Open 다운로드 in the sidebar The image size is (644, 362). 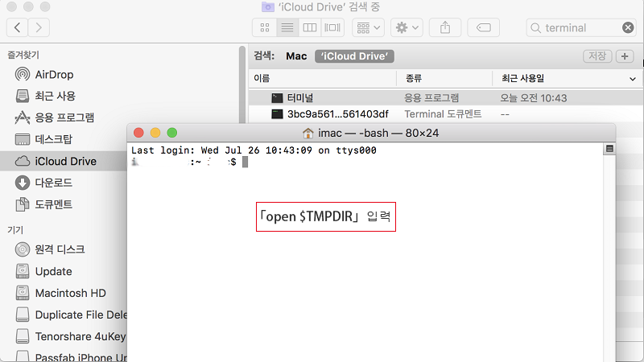(53, 183)
